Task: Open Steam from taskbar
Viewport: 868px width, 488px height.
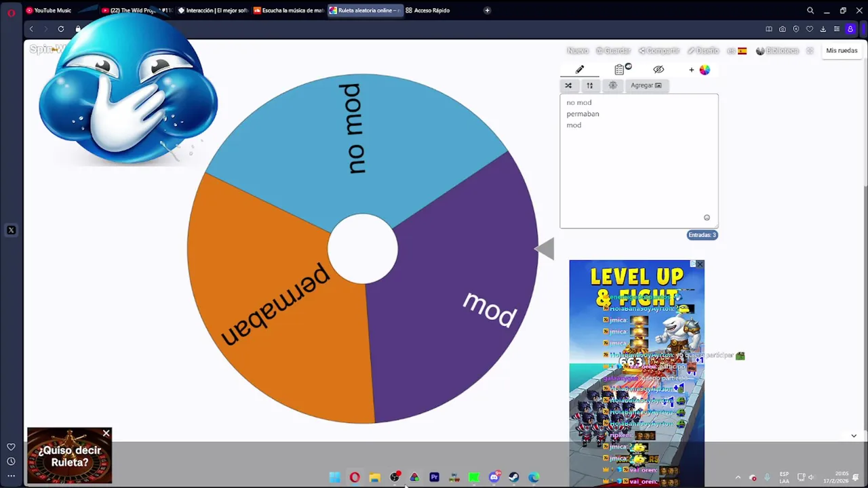Action: (514, 477)
